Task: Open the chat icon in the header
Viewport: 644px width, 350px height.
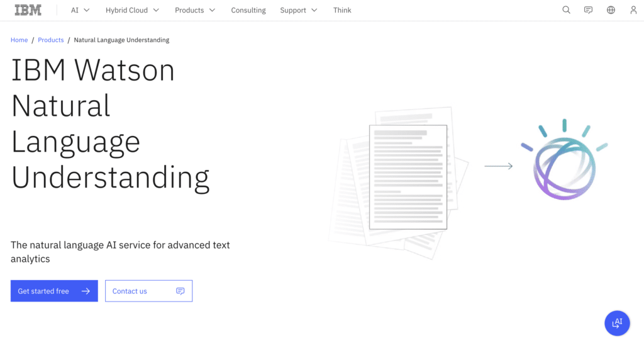Action: (x=589, y=10)
